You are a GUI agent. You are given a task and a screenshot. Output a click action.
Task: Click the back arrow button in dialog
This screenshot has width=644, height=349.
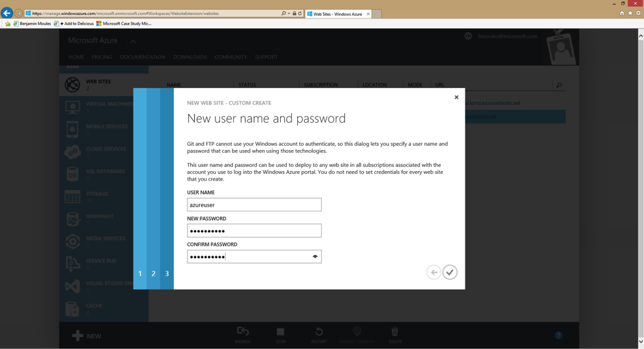pyautogui.click(x=433, y=272)
